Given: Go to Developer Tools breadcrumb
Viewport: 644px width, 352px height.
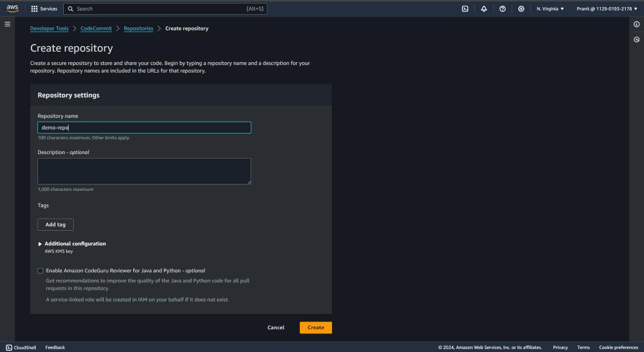Looking at the screenshot, I should (x=49, y=28).
